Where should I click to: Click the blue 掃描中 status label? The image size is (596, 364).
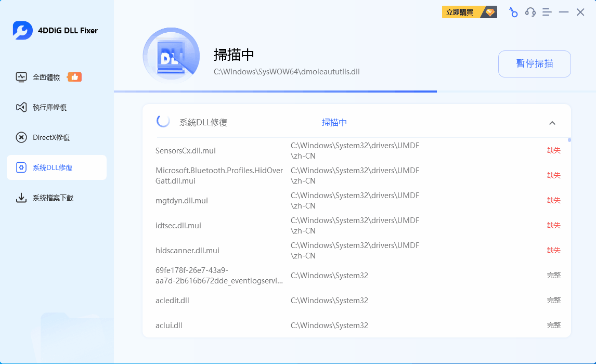tap(334, 122)
